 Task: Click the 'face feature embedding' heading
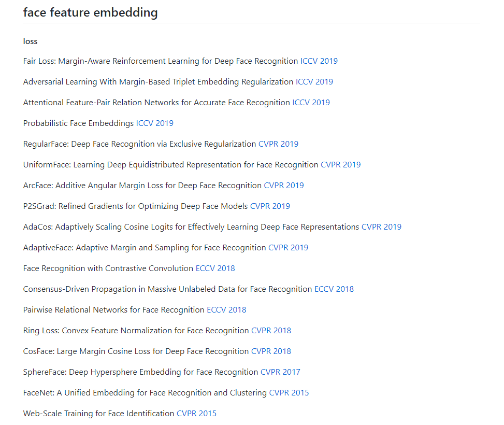point(90,13)
